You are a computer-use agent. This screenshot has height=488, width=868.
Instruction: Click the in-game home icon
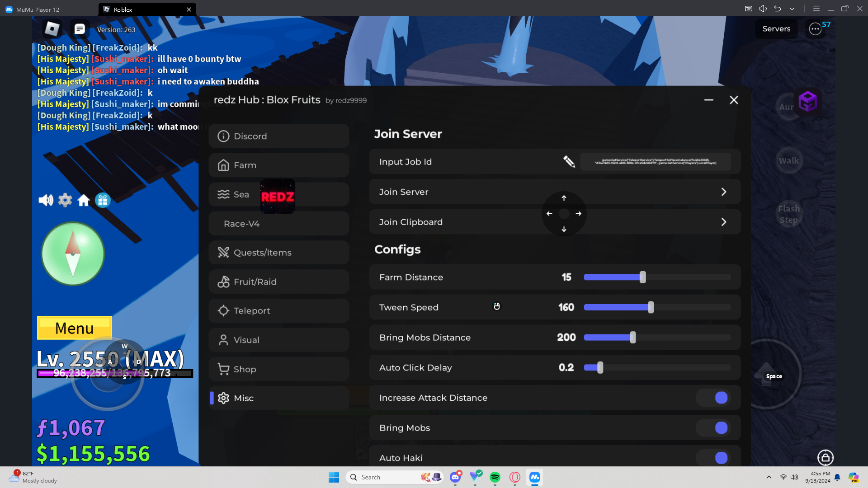[x=84, y=200]
